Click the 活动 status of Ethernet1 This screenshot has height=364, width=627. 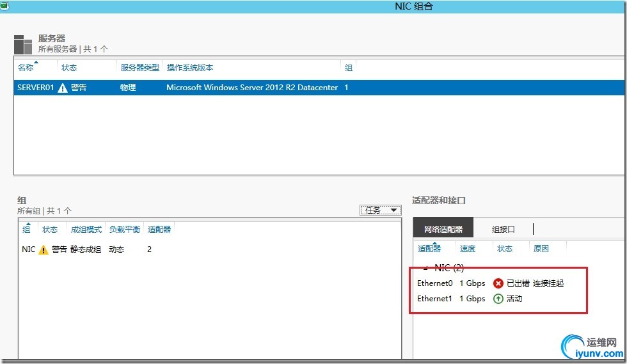pyautogui.click(x=514, y=298)
